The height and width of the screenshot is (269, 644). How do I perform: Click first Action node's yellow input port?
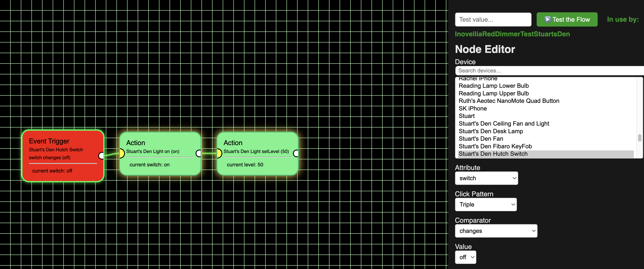point(122,153)
